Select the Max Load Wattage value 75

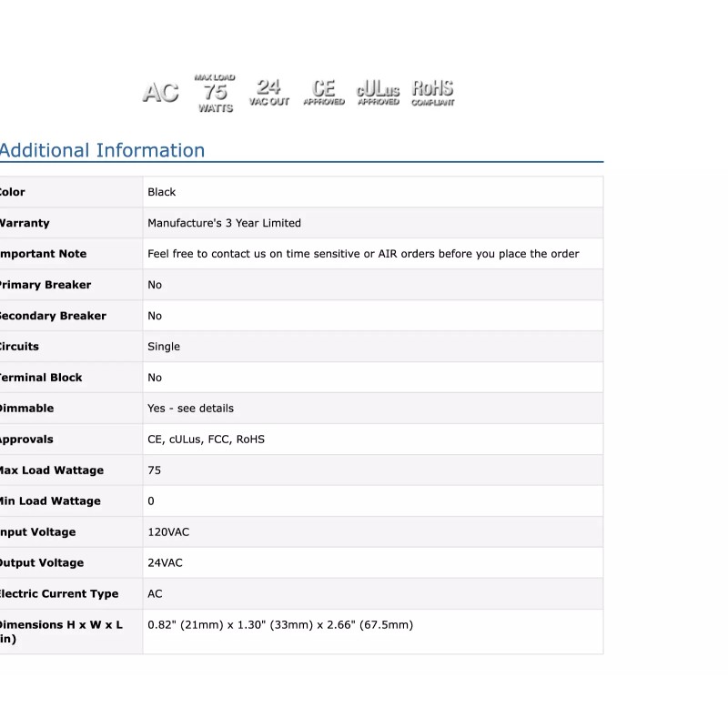[154, 470]
